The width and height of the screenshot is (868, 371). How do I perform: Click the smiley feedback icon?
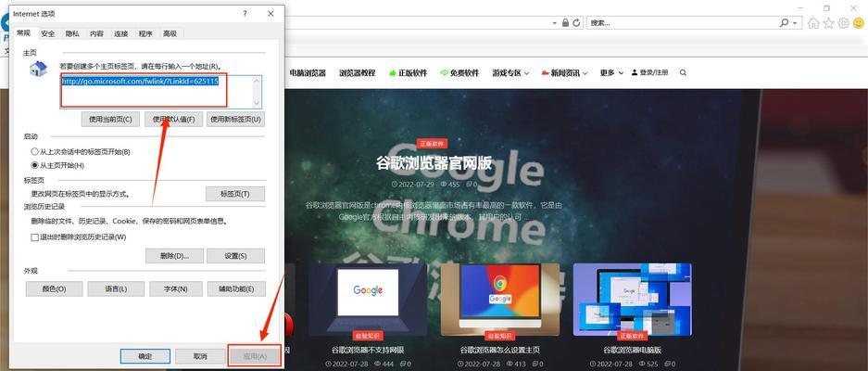858,23
